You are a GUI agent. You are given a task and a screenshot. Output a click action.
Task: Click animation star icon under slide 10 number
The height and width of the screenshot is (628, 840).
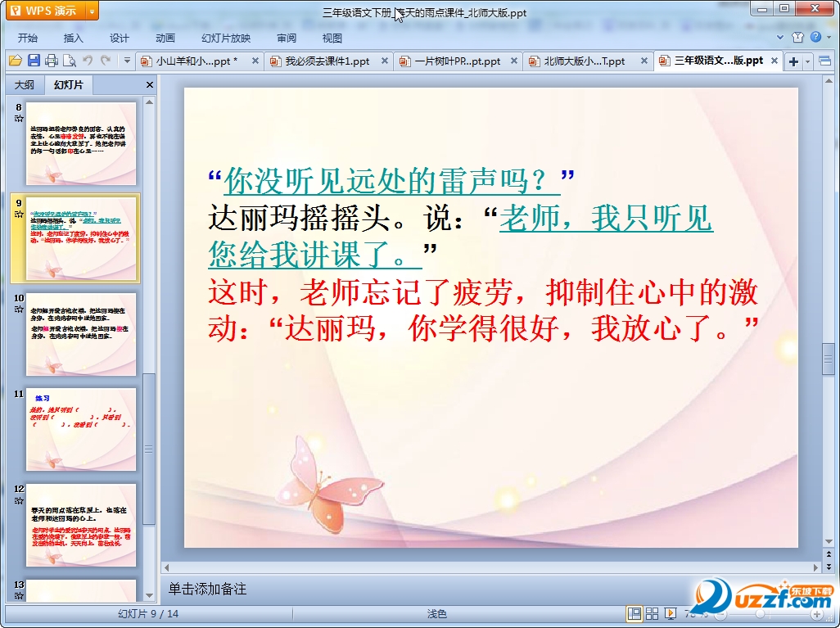(19, 309)
